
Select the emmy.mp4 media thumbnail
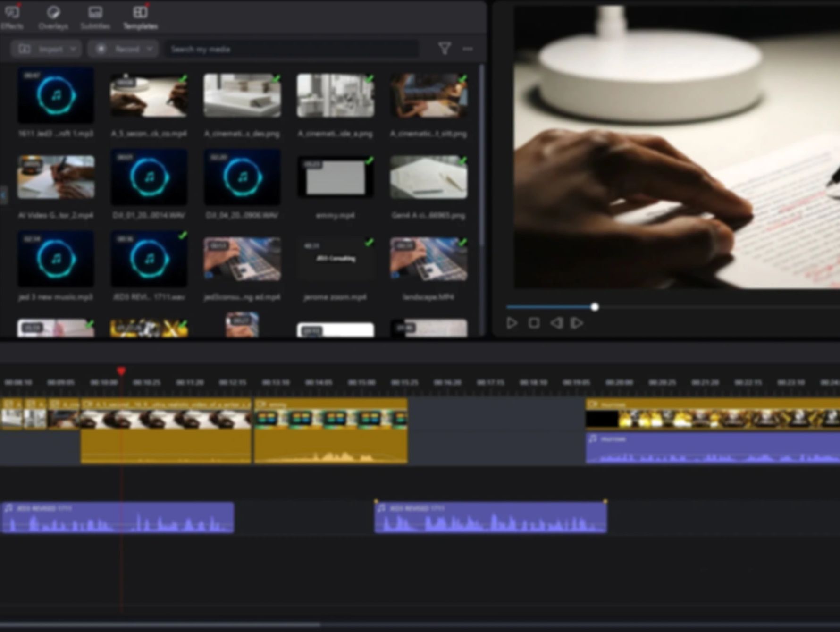point(335,177)
